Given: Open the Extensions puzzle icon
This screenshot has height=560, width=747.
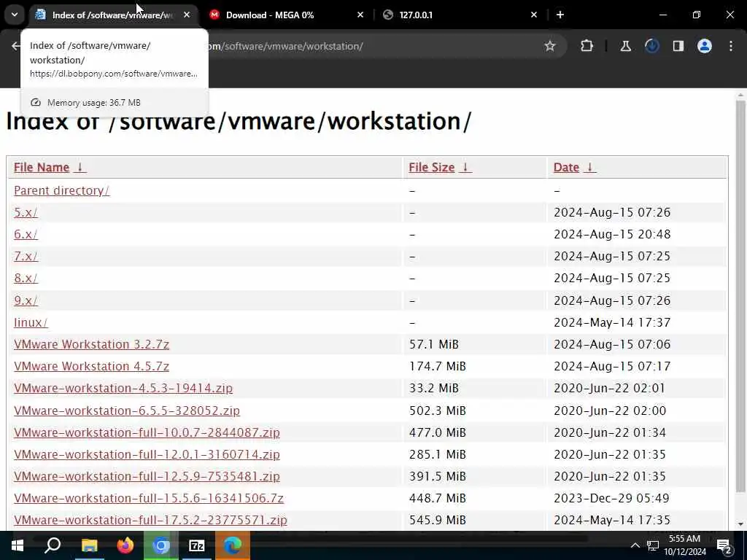Looking at the screenshot, I should (587, 46).
